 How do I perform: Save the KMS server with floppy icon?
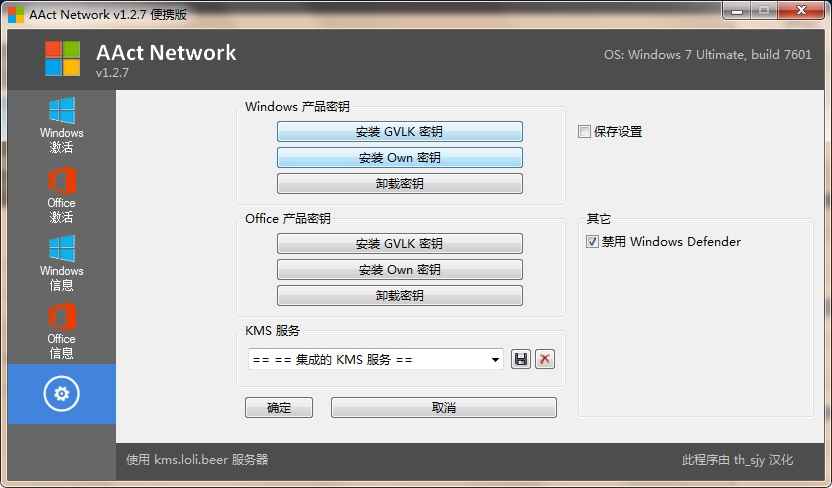pos(521,359)
